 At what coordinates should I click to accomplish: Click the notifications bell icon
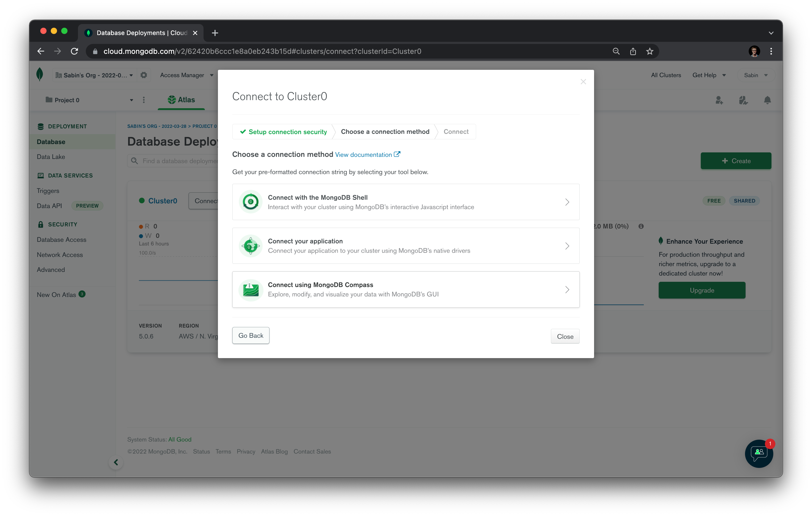[767, 100]
